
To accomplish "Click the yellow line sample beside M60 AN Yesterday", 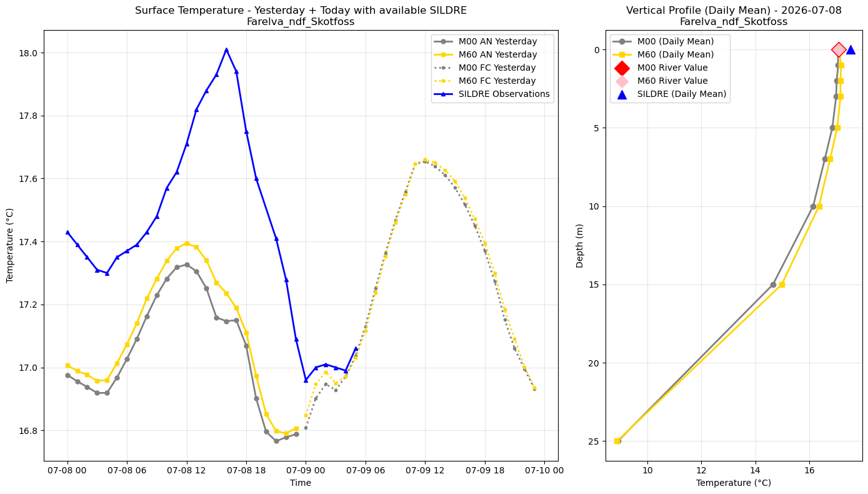I will tap(443, 55).
